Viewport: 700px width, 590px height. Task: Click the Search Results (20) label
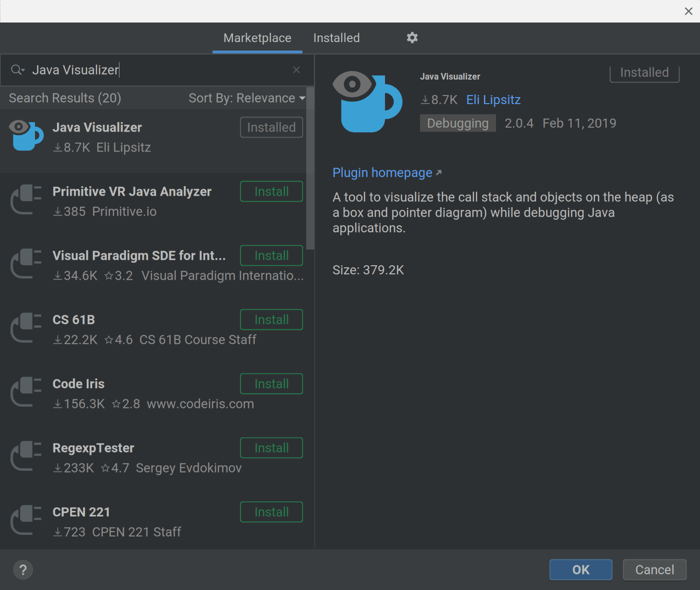[x=65, y=98]
